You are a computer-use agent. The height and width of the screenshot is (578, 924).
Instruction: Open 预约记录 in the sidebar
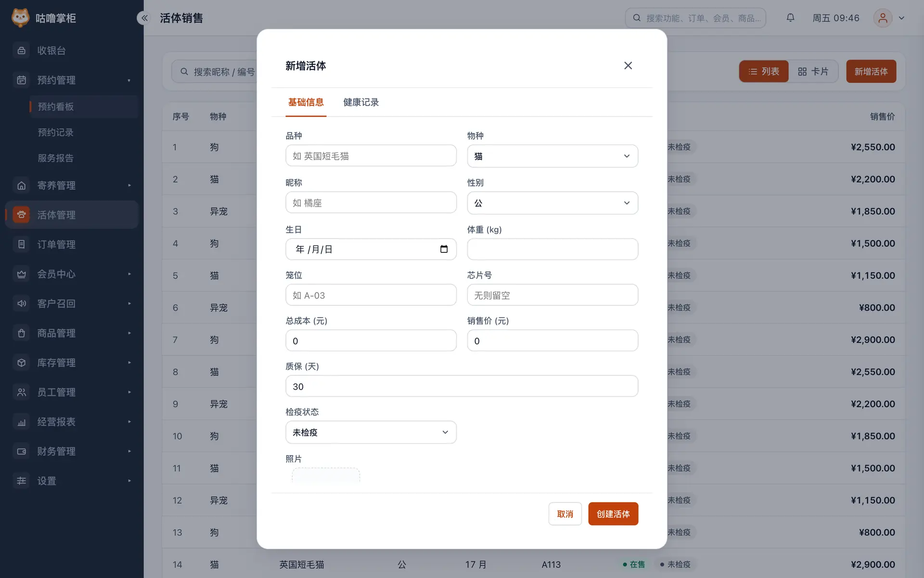(56, 132)
